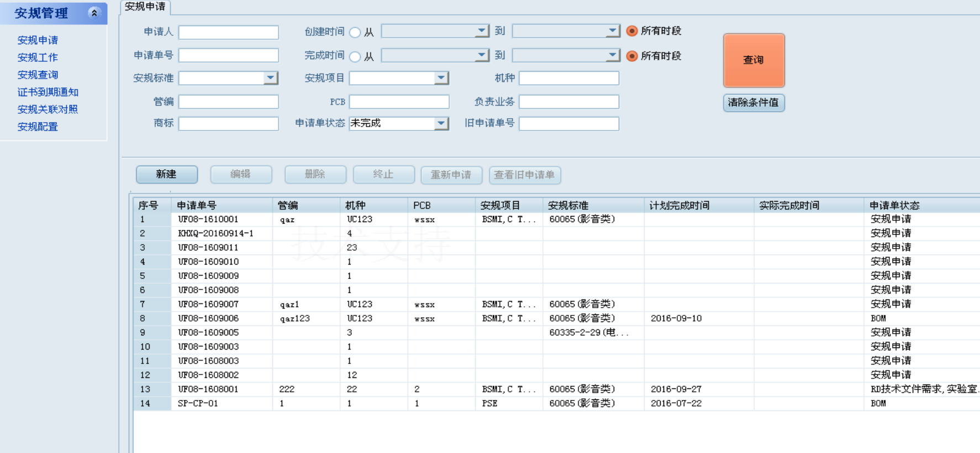Click the 新建 button
The image size is (980, 453).
[167, 175]
